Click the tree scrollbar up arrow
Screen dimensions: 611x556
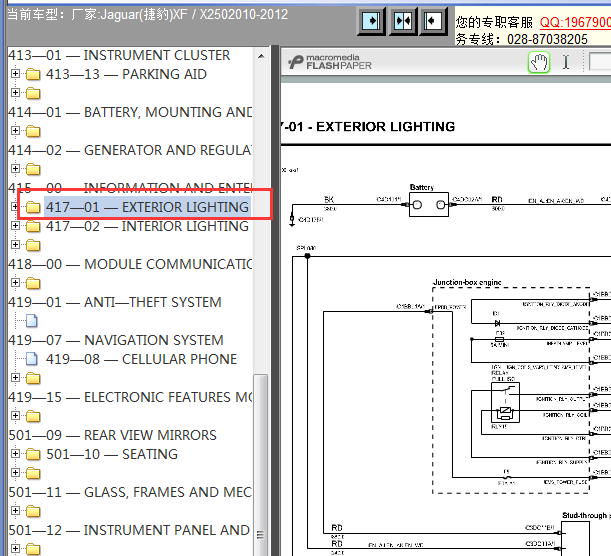[x=261, y=56]
